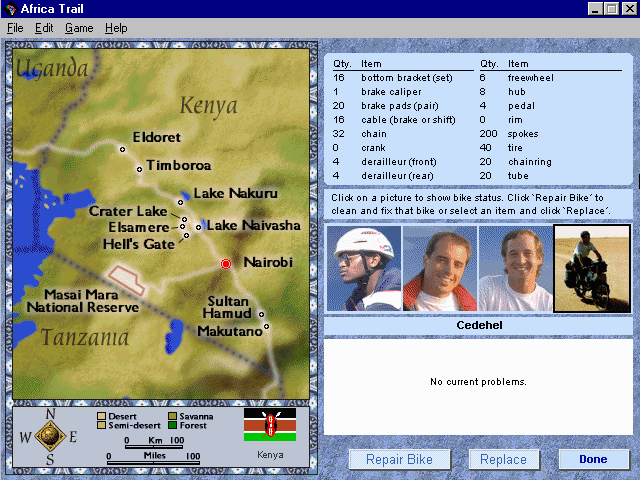Screen dimensions: 640x480
Task: Select the picture of the cyclist riding in the desert
Action: pos(592,268)
